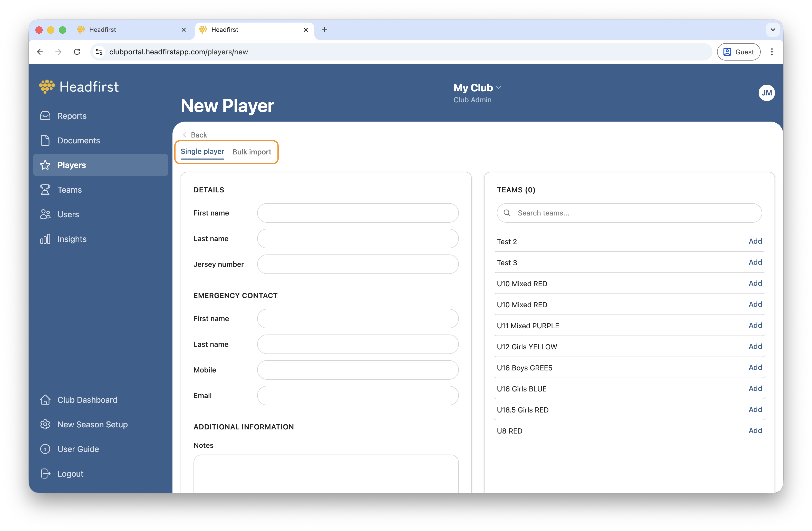The width and height of the screenshot is (812, 531).
Task: Add the U8 RED team
Action: [x=755, y=430]
